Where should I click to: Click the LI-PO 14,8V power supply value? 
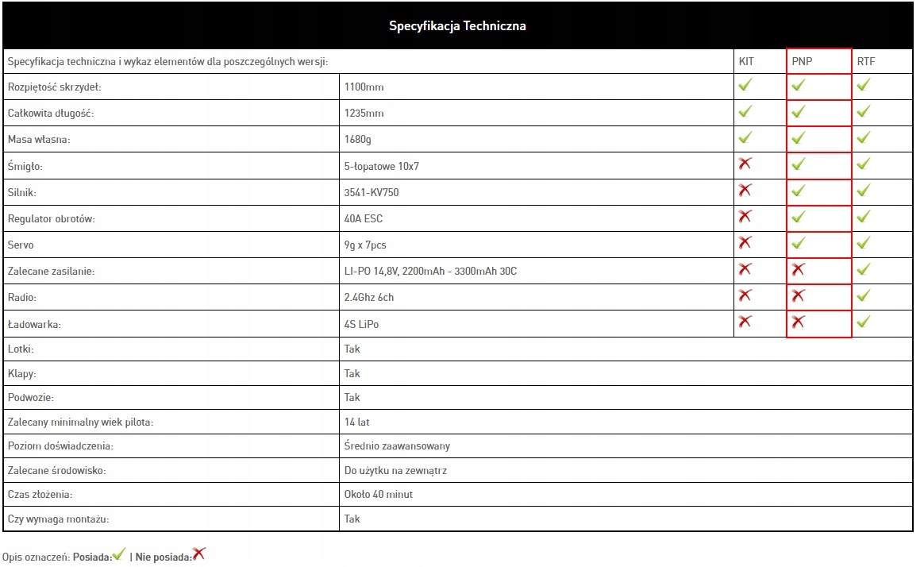click(x=430, y=272)
